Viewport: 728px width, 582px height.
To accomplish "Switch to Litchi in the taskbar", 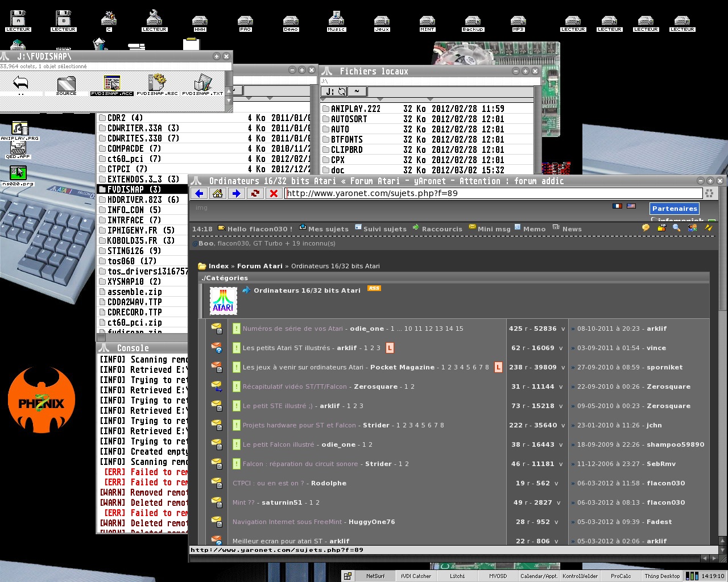I will [x=457, y=576].
